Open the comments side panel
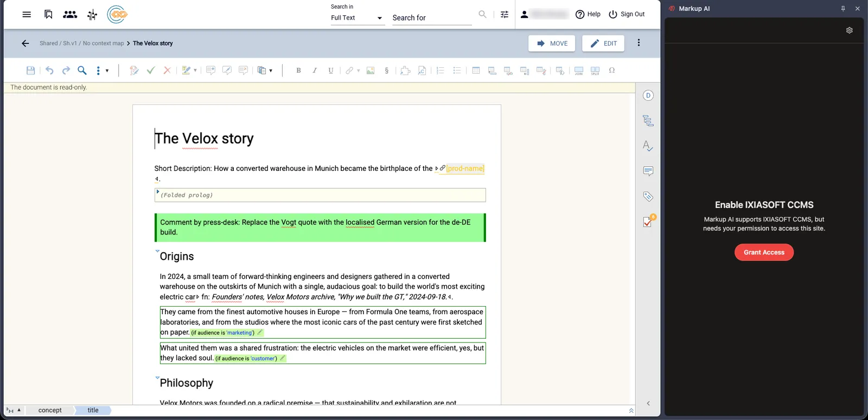 [x=648, y=171]
